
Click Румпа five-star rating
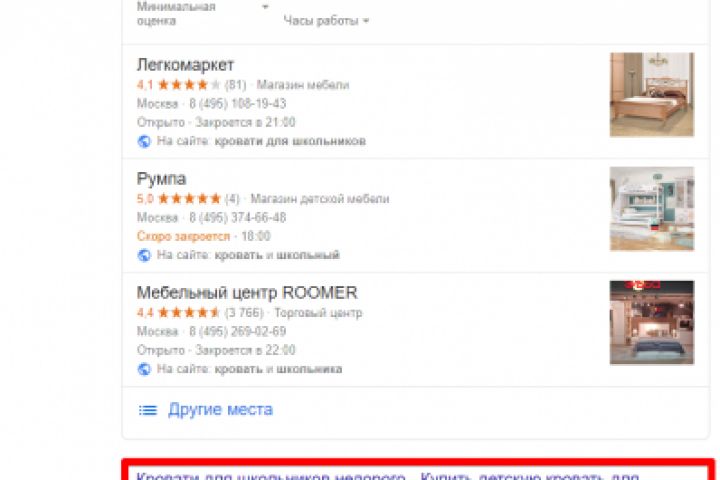coord(189,199)
